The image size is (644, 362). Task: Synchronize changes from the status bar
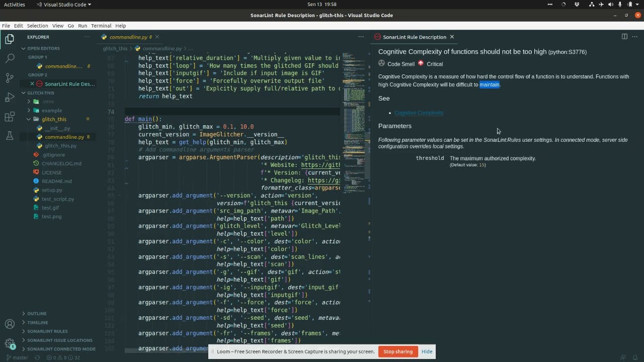(x=37, y=358)
